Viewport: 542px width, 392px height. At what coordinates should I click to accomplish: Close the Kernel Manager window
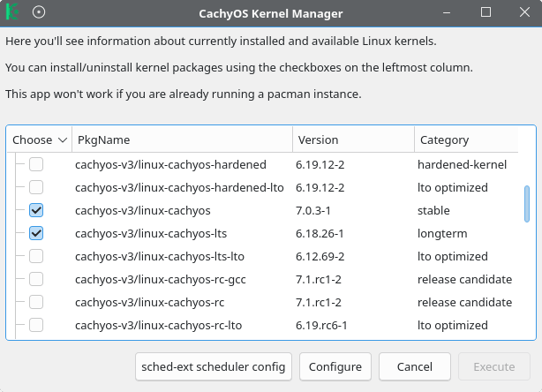(x=524, y=12)
